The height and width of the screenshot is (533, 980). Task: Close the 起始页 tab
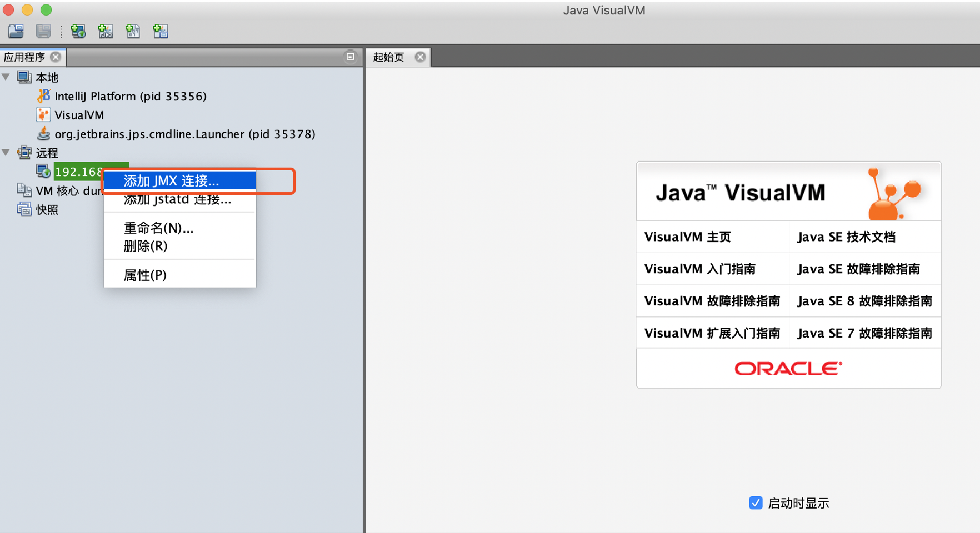pos(421,57)
